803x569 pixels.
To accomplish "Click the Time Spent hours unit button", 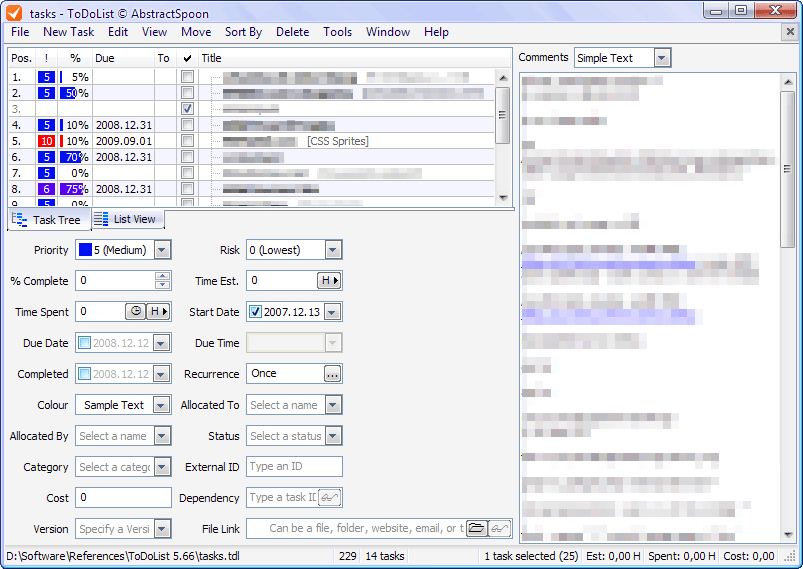I will (x=158, y=312).
